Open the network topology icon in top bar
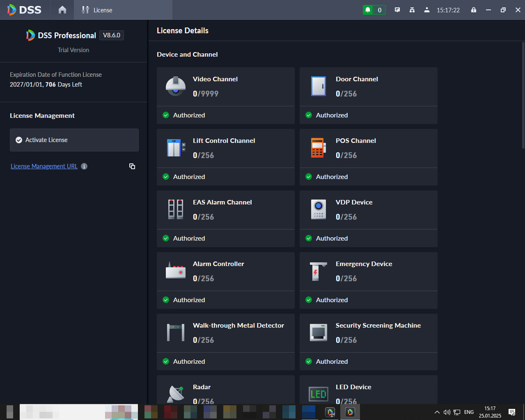 [x=412, y=10]
